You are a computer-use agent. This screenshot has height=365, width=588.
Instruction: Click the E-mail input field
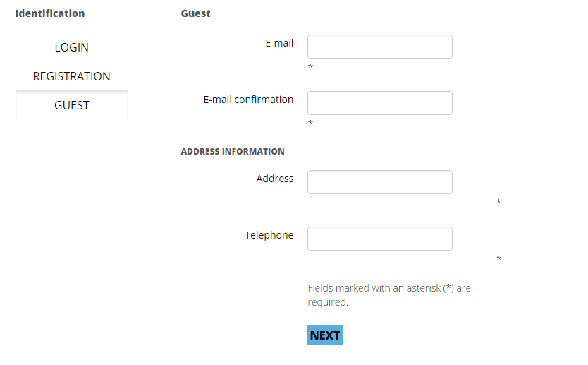point(379,47)
